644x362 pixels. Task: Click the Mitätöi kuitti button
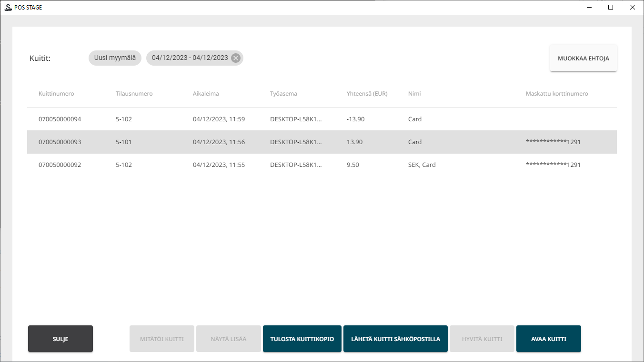(162, 339)
